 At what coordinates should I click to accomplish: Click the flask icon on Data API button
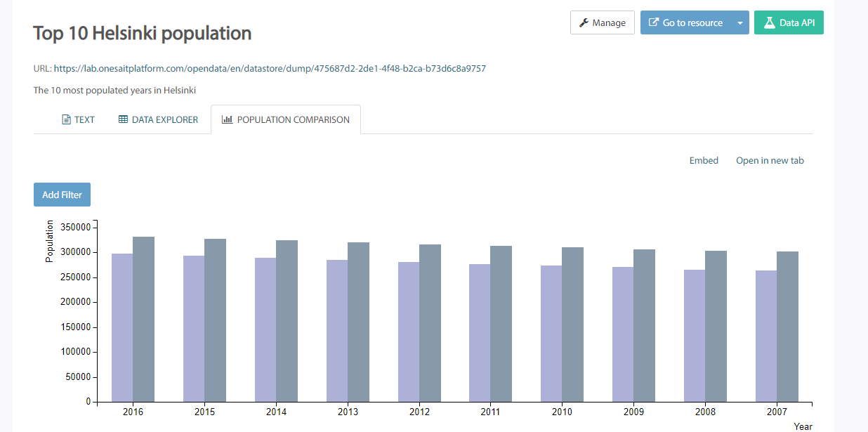point(770,22)
